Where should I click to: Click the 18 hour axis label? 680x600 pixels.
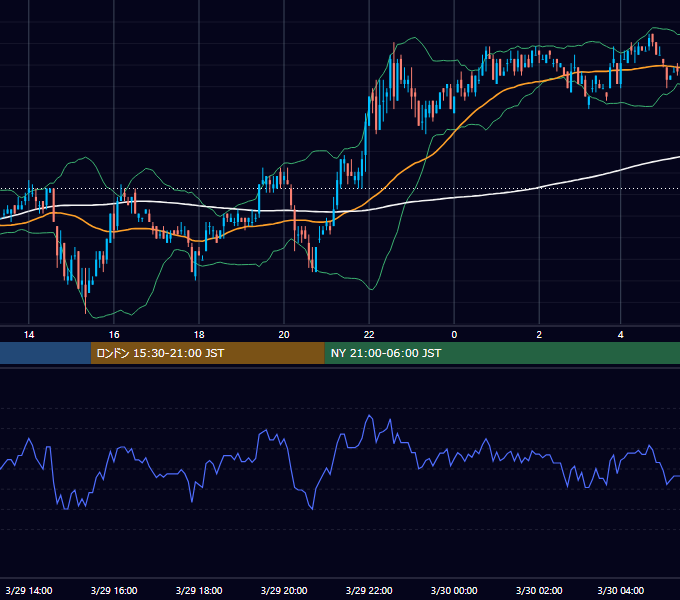199,335
